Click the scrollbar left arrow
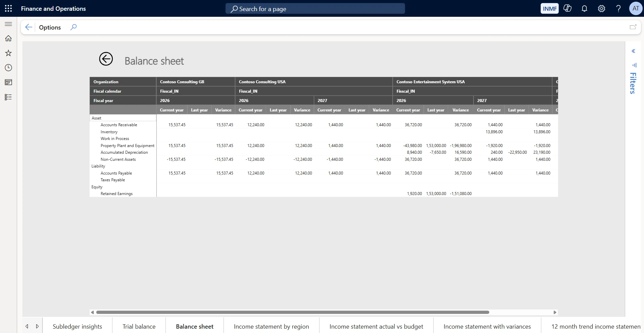Viewport: 644px width, 333px height. tap(92, 312)
